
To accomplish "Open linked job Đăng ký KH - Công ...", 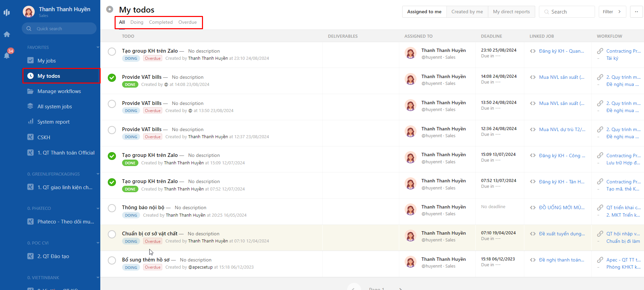I will click(562, 156).
